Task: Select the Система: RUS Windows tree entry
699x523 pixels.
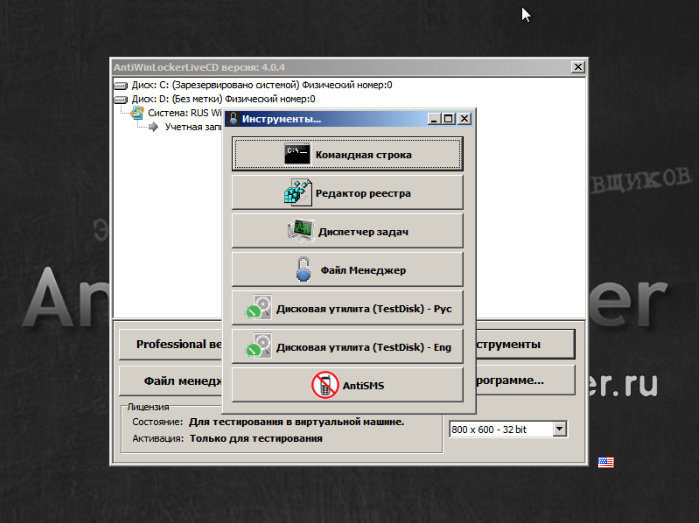Action: point(185,113)
